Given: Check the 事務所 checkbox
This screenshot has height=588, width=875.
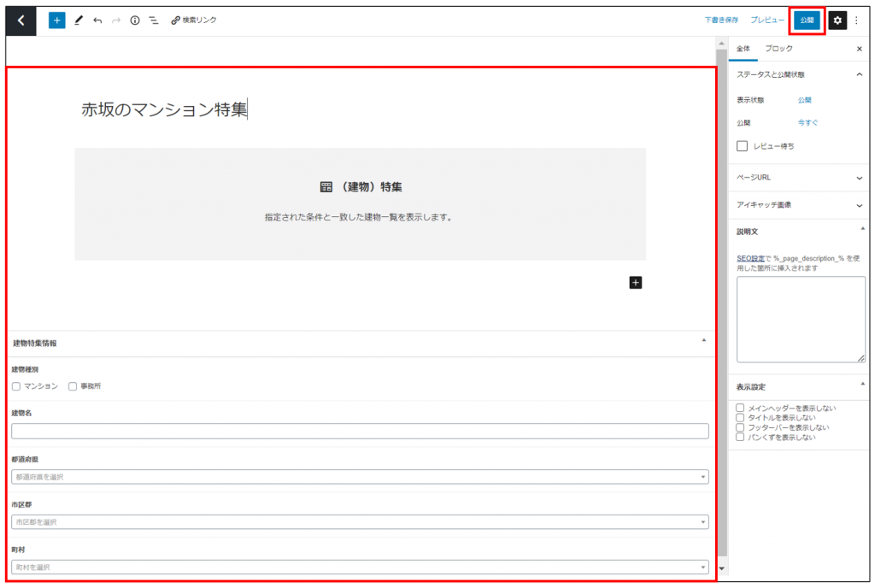Looking at the screenshot, I should coord(73,386).
